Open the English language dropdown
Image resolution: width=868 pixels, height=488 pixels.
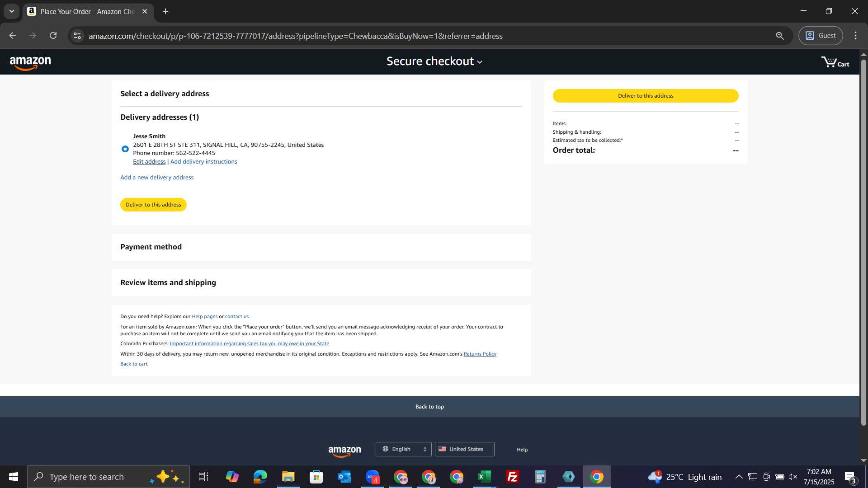tap(404, 449)
